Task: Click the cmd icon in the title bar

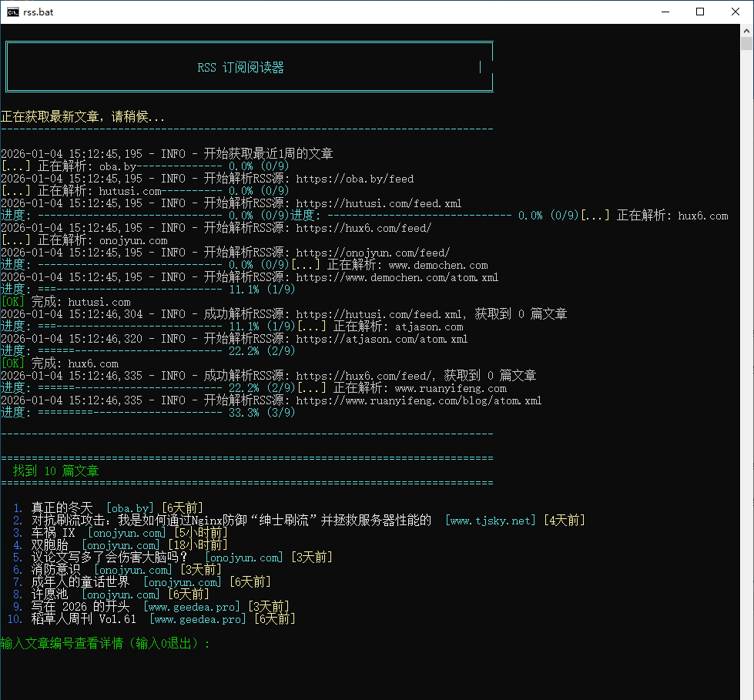Action: click(x=13, y=12)
